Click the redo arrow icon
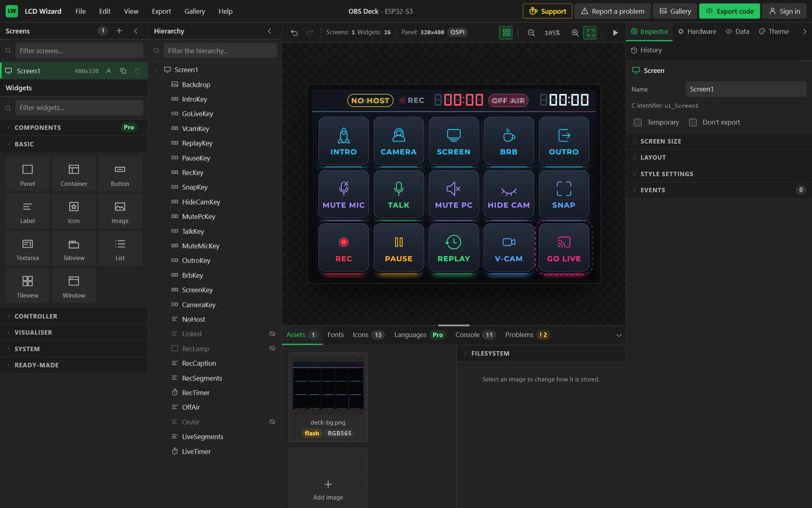812x508 pixels. click(x=310, y=33)
